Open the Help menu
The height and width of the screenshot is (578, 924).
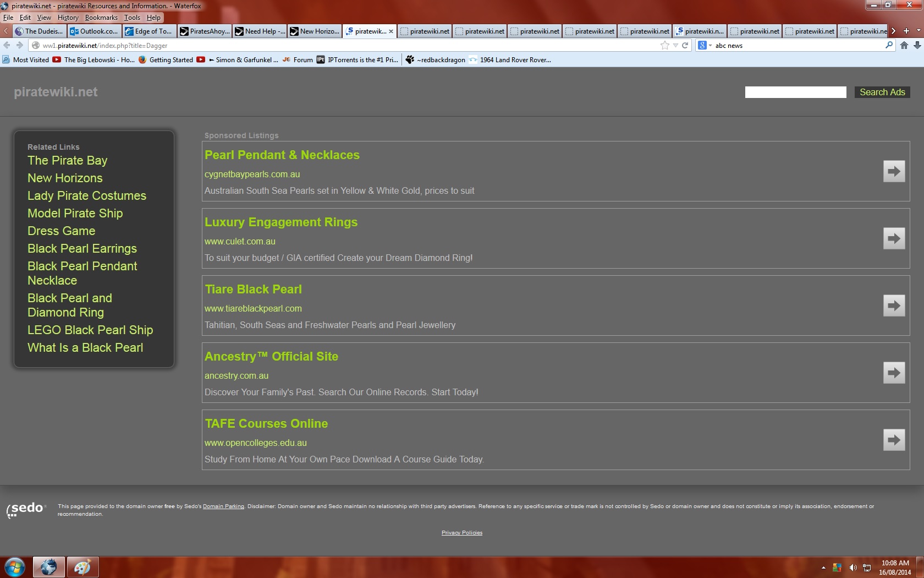click(153, 18)
